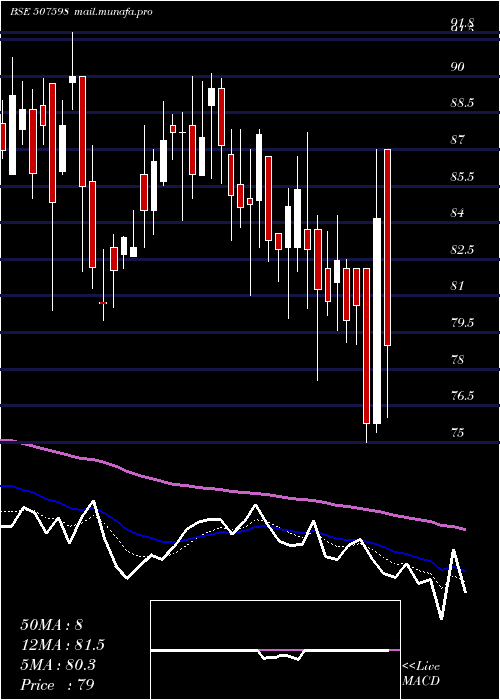Click the <<Live MACD label
The width and height of the screenshot is (500, 700).
[x=421, y=674]
